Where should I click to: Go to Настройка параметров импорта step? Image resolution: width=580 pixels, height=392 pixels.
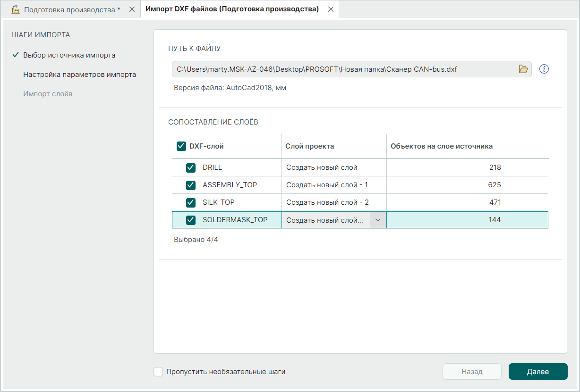point(79,75)
